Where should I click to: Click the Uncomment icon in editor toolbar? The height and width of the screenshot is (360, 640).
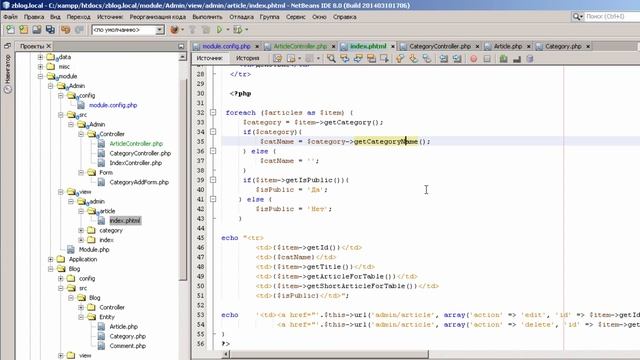point(517,59)
